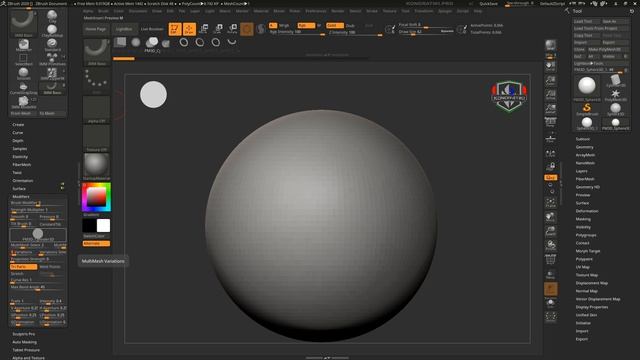
Task: Expand the Masking section
Action: coord(583,219)
